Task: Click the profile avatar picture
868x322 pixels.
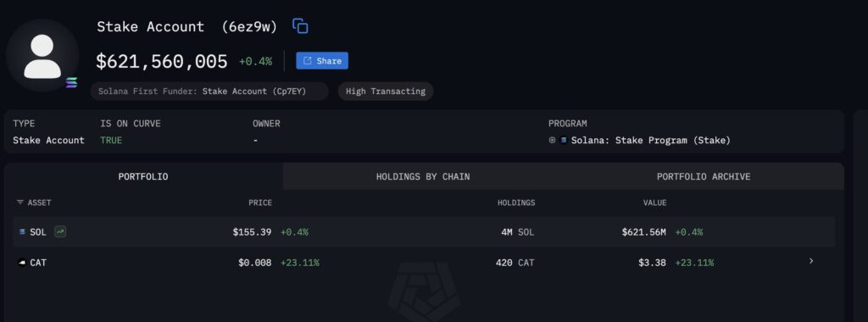Action: click(x=42, y=56)
